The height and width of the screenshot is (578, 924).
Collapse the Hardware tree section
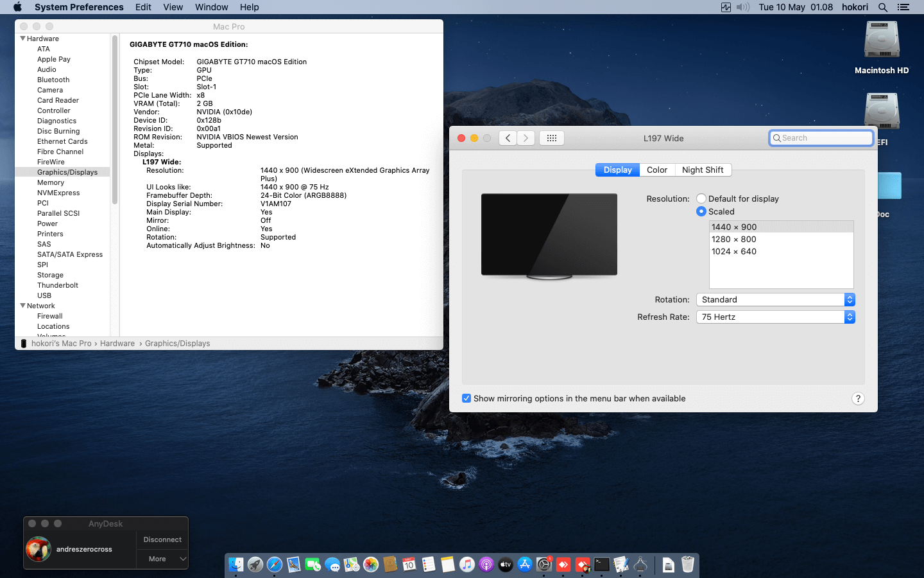point(23,39)
